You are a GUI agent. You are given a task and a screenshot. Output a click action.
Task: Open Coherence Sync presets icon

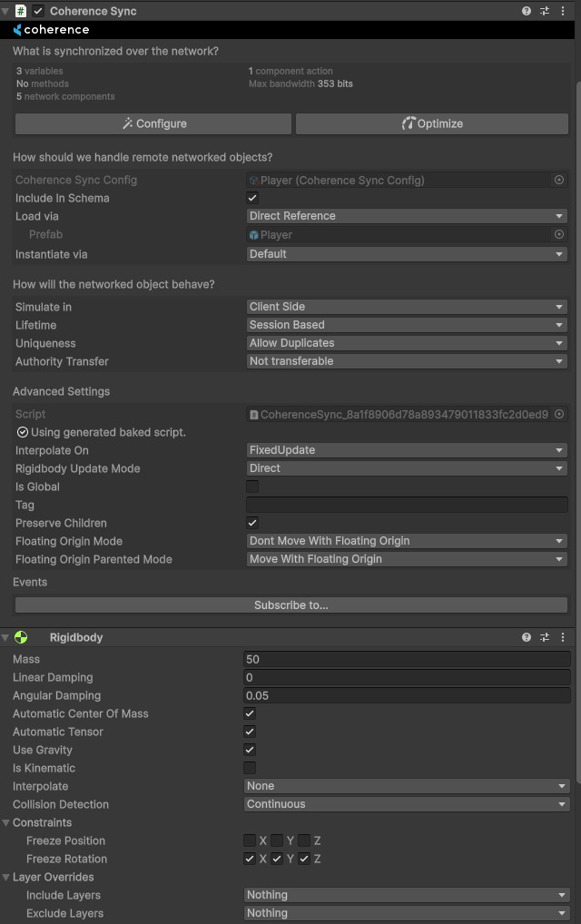tap(545, 11)
